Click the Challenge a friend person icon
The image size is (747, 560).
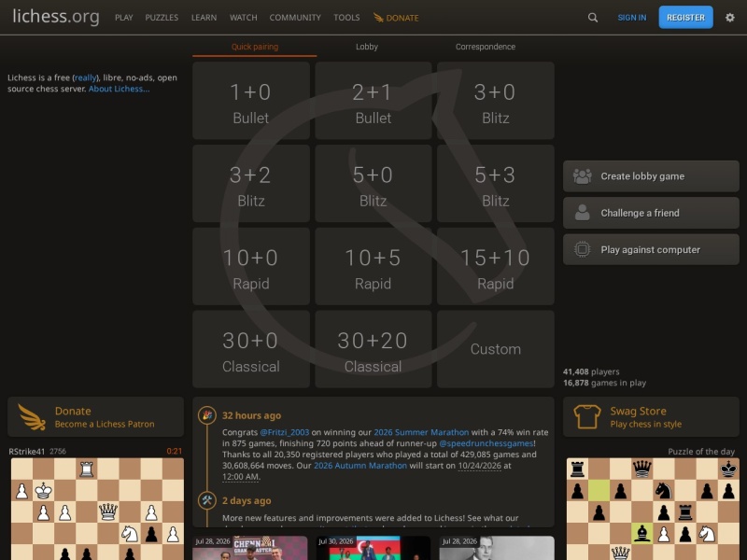(582, 213)
